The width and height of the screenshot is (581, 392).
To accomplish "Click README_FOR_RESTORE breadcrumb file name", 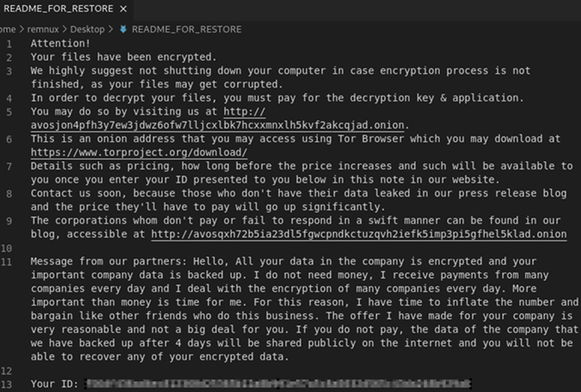I will tap(186, 29).
